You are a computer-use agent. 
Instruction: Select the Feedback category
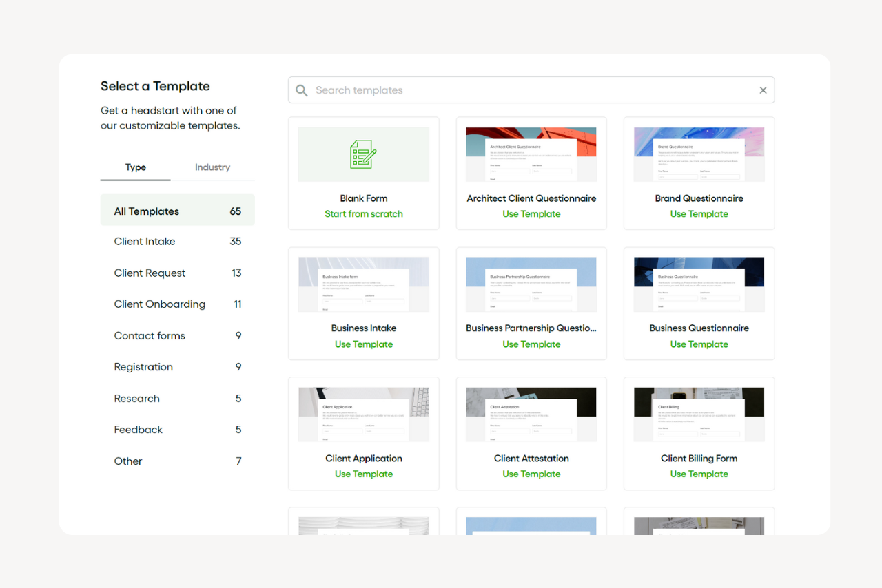(x=178, y=430)
